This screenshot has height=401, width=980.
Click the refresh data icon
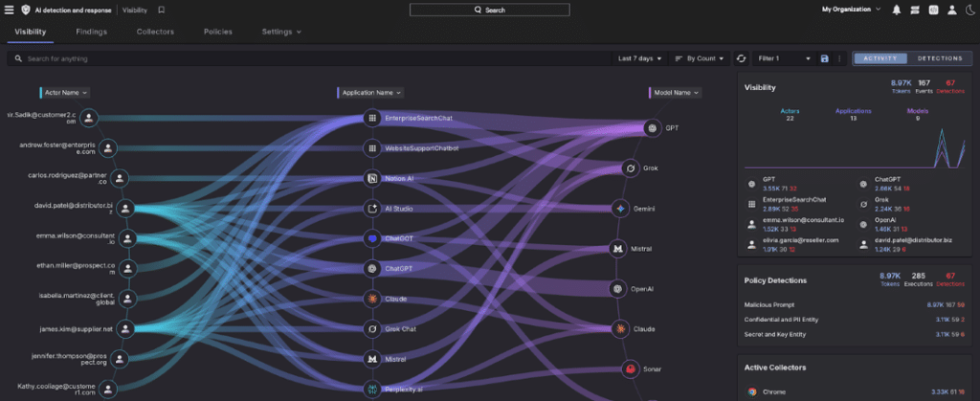click(741, 58)
